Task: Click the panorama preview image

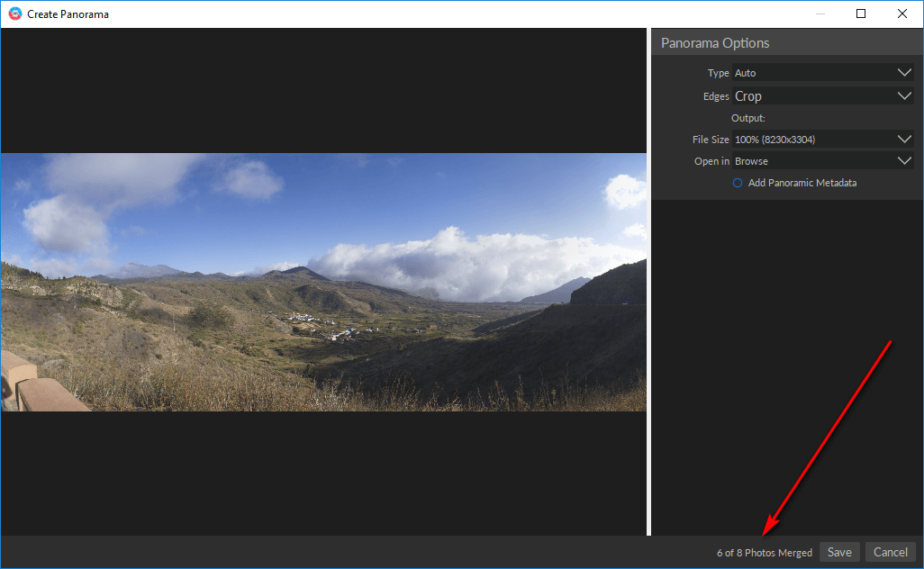Action: pos(323,282)
